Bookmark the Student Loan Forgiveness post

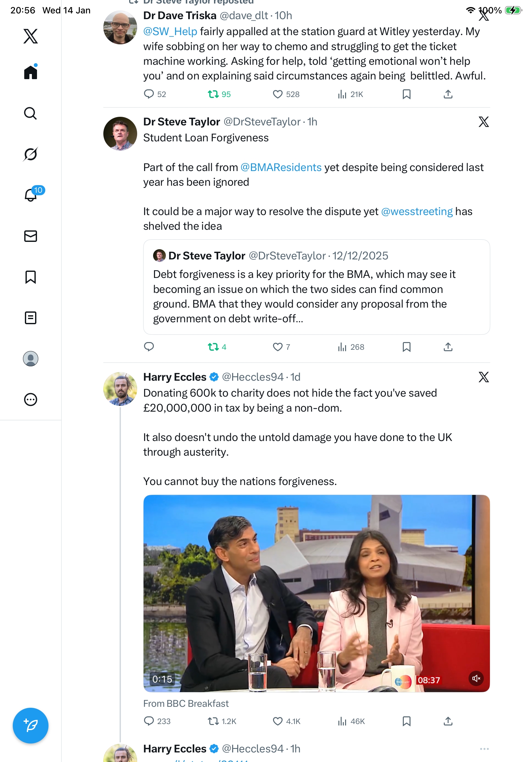pos(406,347)
